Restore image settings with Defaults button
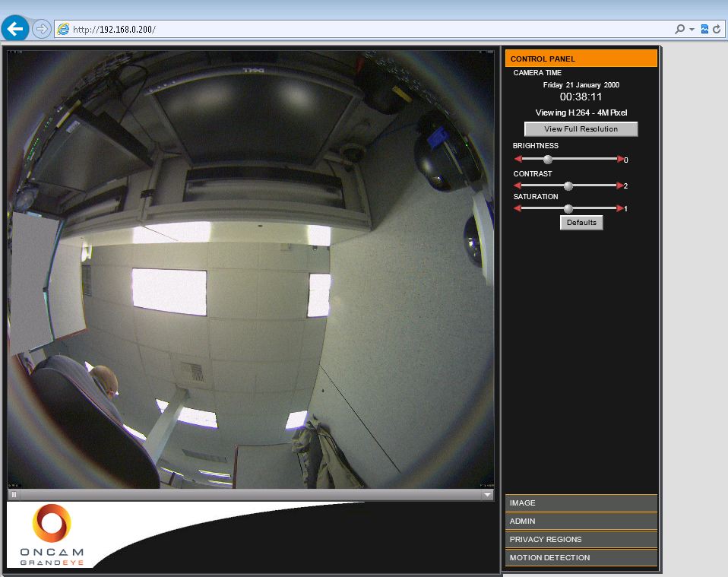Screen dimensions: 728x577 [581, 222]
